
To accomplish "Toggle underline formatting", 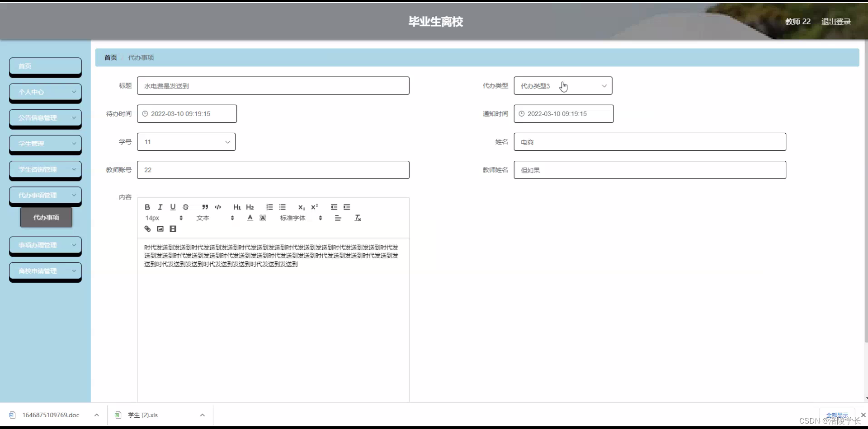I will click(173, 207).
